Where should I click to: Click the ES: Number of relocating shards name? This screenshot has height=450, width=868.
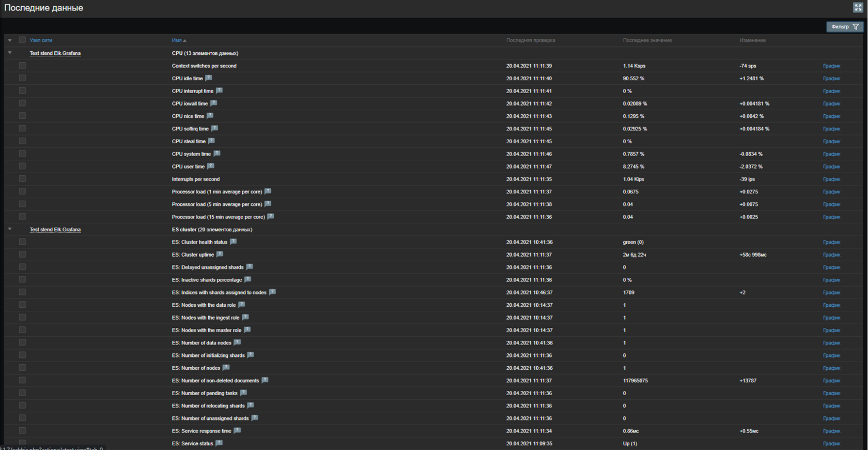tap(208, 406)
